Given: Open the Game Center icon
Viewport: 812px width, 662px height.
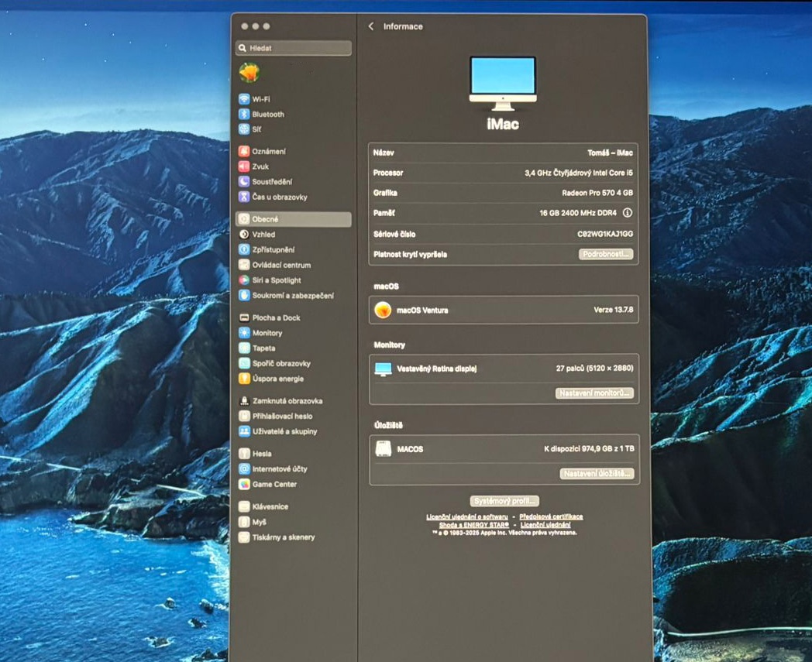Looking at the screenshot, I should (244, 485).
